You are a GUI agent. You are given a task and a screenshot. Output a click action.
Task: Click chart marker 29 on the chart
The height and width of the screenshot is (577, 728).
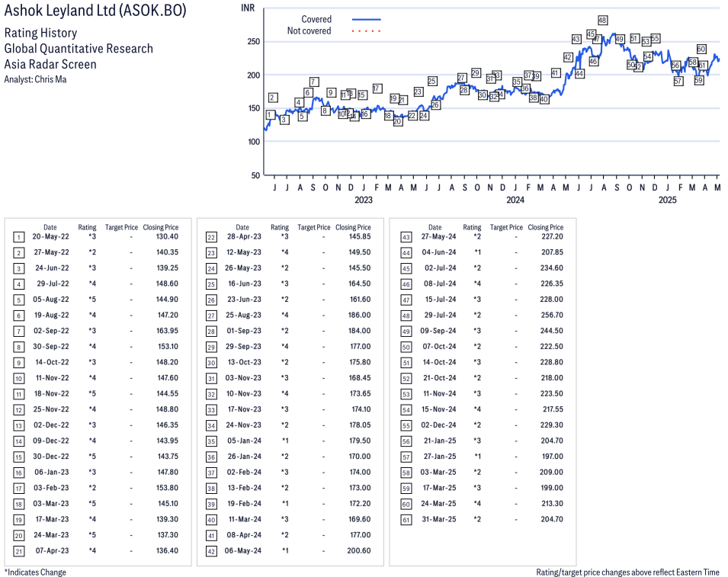[476, 73]
